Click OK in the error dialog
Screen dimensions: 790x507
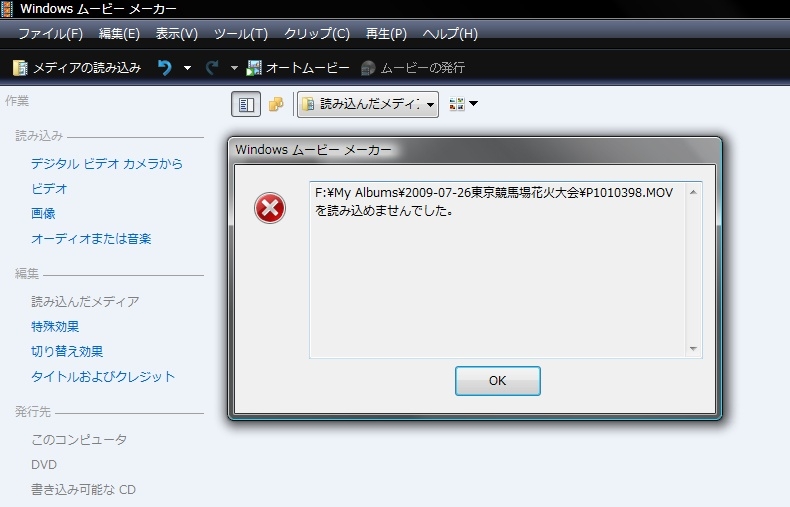pyautogui.click(x=498, y=381)
